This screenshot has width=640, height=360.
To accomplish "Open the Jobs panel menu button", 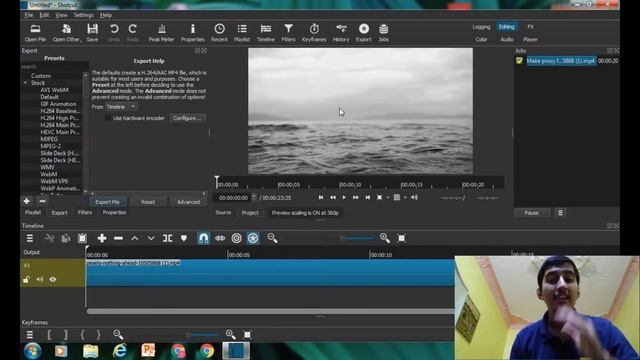I will pyautogui.click(x=560, y=213).
